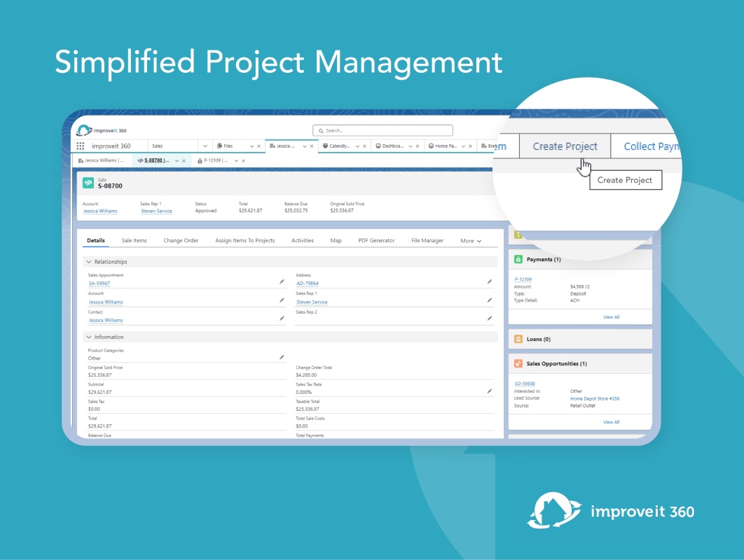744x560 pixels.
Task: Edit the Sales Rep 2 field pencil
Action: (489, 318)
